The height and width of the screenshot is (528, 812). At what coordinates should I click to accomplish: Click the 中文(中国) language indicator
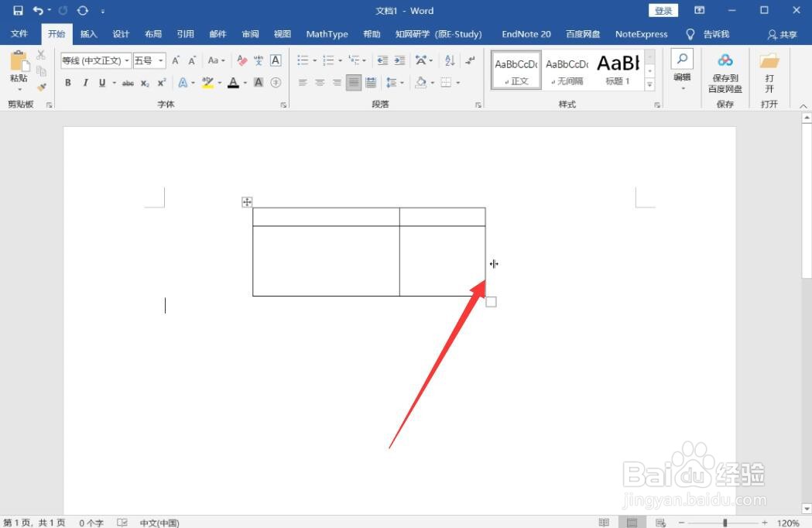click(x=159, y=523)
